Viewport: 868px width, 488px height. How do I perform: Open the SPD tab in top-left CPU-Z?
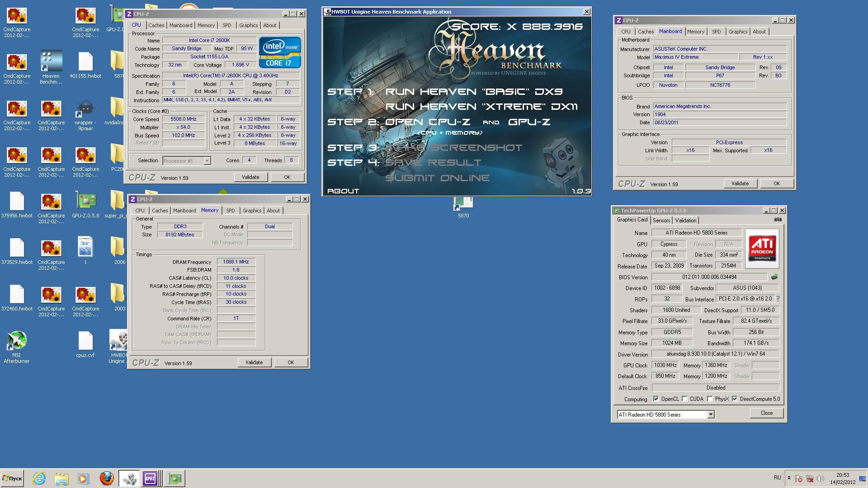point(227,25)
